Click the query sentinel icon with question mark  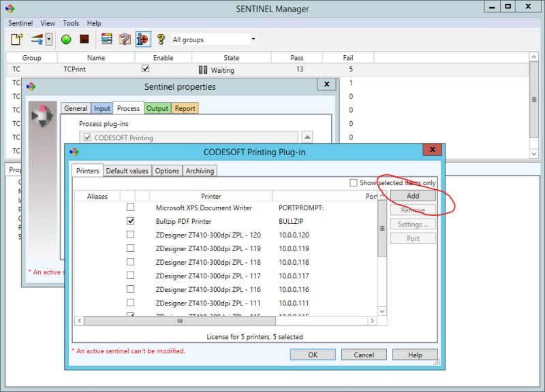pos(125,39)
